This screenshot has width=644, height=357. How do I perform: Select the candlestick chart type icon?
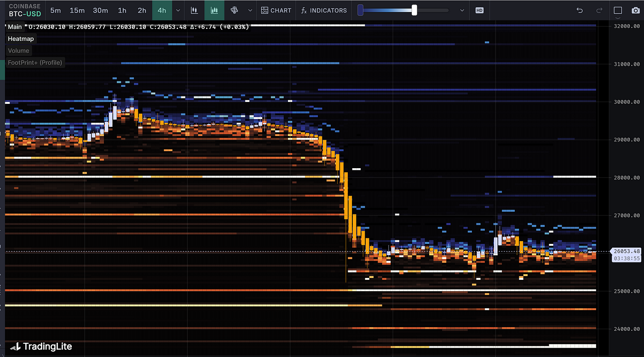(x=194, y=10)
